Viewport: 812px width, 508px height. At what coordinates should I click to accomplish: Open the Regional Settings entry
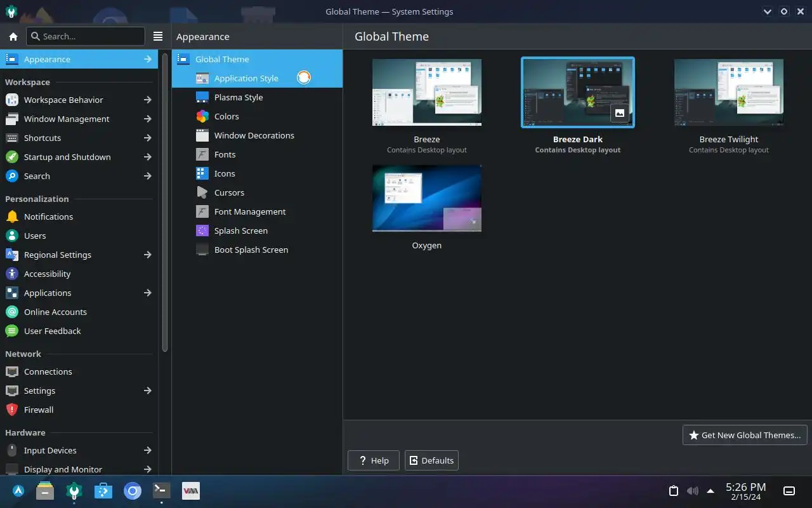(79, 255)
